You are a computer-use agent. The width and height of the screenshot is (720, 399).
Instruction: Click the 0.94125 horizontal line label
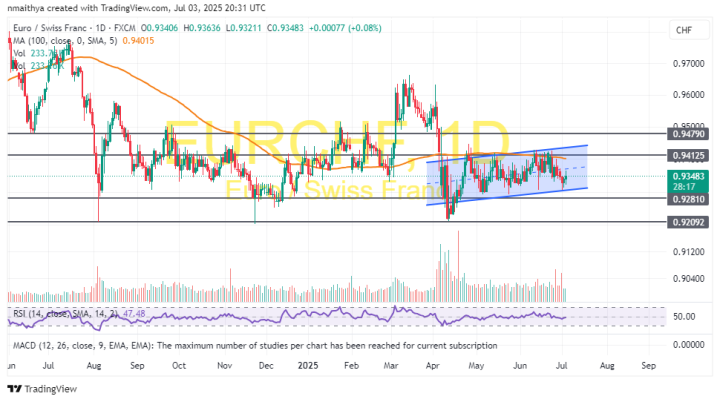pos(688,156)
